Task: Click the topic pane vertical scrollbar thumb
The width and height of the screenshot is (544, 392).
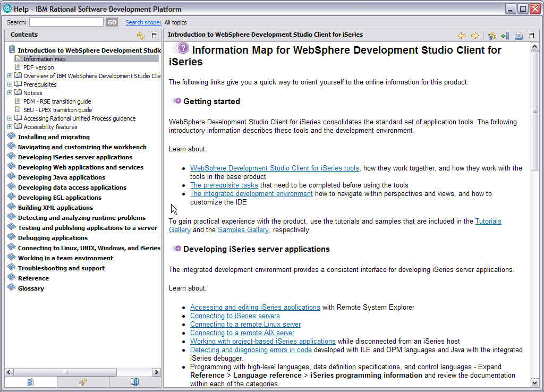Action: 534,110
